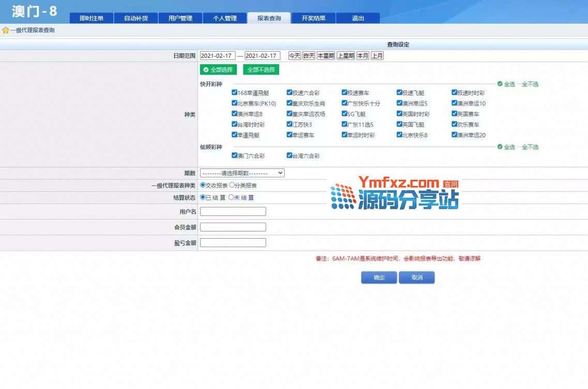Click 全不选 in the 低频彩种 row
The height and width of the screenshot is (389, 588).
530,147
